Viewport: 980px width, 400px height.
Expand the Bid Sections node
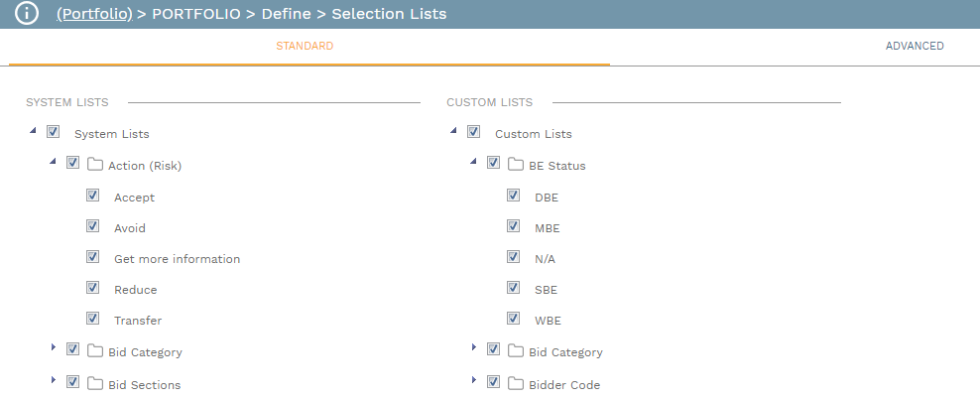[x=54, y=380]
